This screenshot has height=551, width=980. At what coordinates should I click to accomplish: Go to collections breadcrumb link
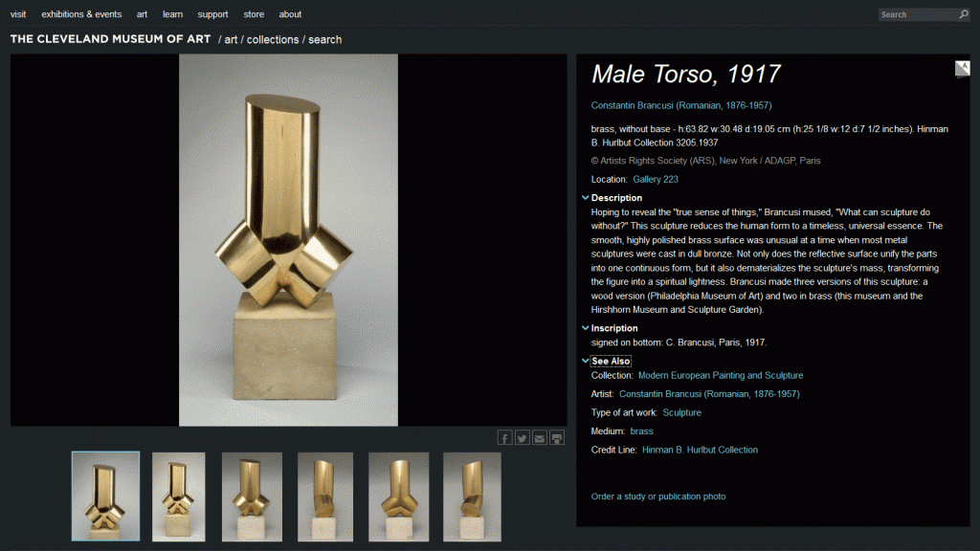(273, 40)
